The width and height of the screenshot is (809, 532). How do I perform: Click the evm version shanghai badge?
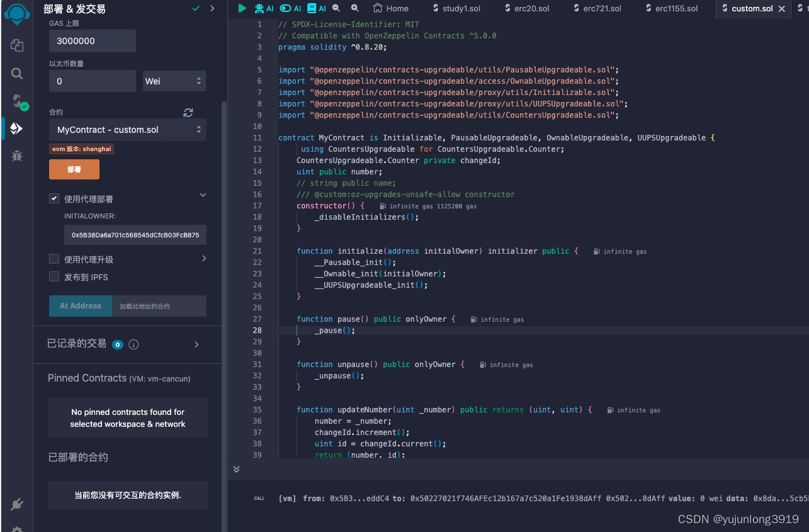(x=82, y=149)
